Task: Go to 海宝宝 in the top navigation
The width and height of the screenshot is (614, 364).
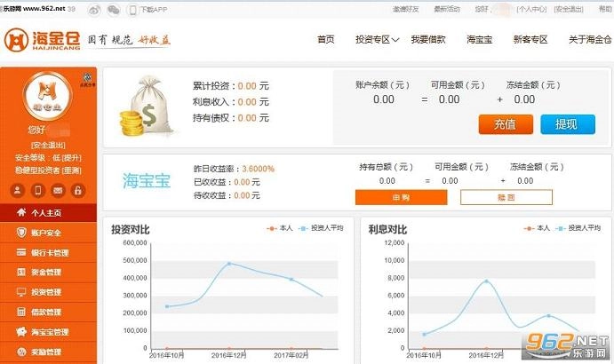Action: click(x=481, y=40)
